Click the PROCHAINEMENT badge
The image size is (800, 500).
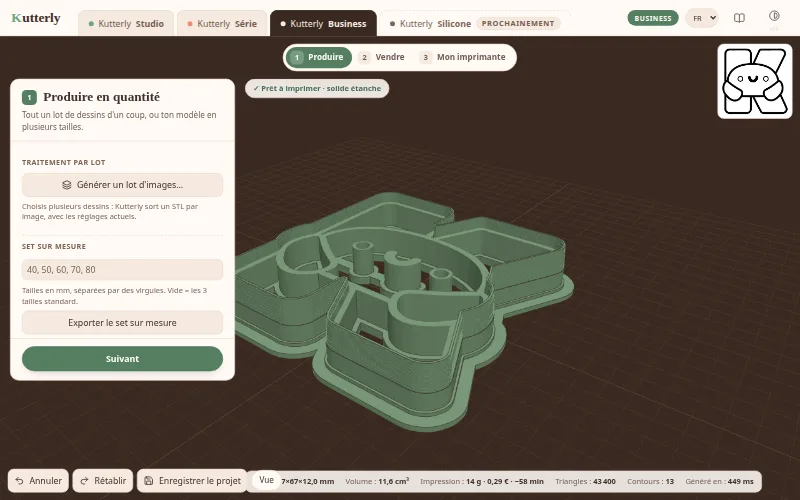click(518, 23)
